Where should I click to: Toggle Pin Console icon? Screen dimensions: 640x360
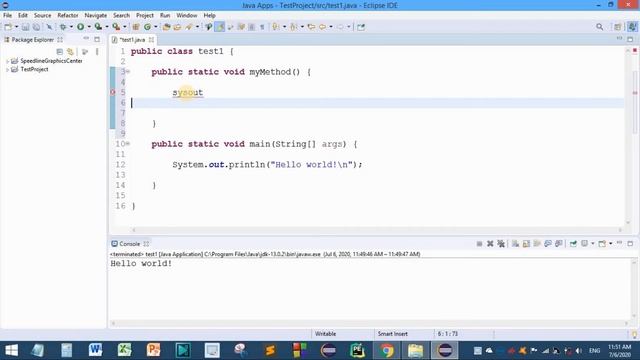[x=573, y=244]
